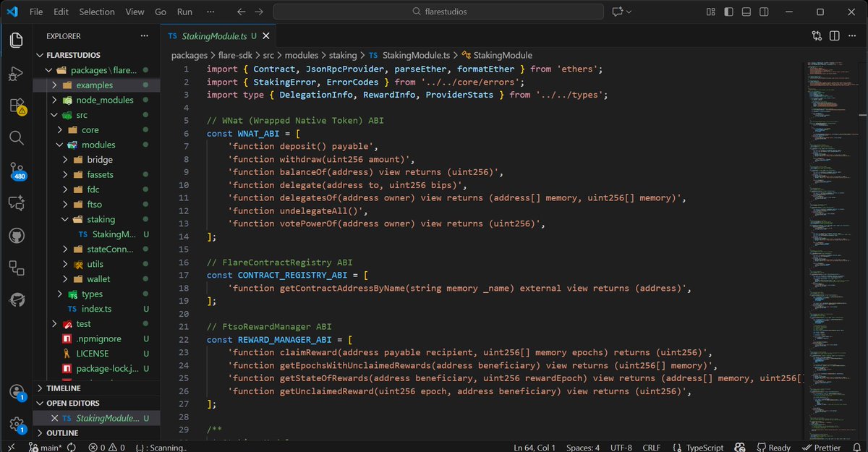Click flarestudios command center search box
The image size is (868, 452).
pos(438,12)
